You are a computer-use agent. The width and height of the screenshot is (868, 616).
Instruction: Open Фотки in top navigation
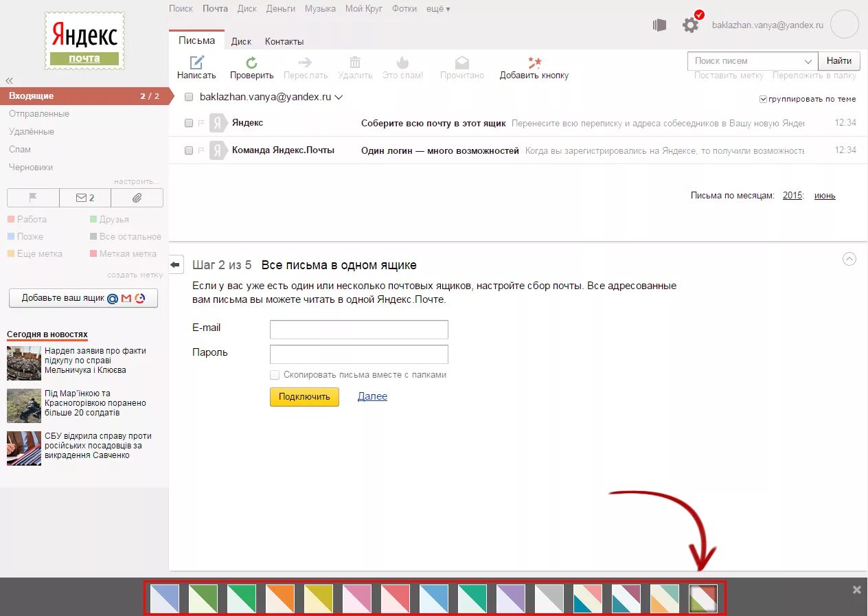pos(404,9)
